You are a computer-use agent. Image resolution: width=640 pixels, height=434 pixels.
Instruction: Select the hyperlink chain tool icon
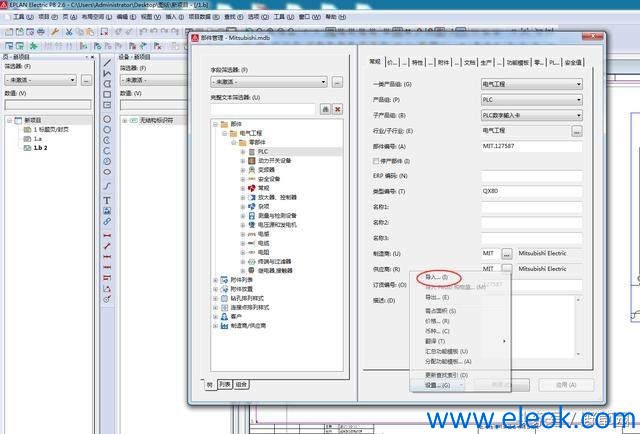107,222
